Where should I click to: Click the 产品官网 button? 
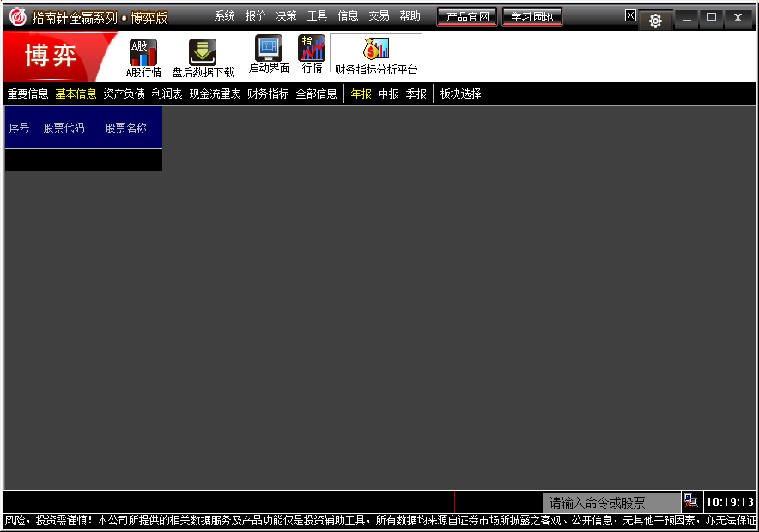coord(467,17)
